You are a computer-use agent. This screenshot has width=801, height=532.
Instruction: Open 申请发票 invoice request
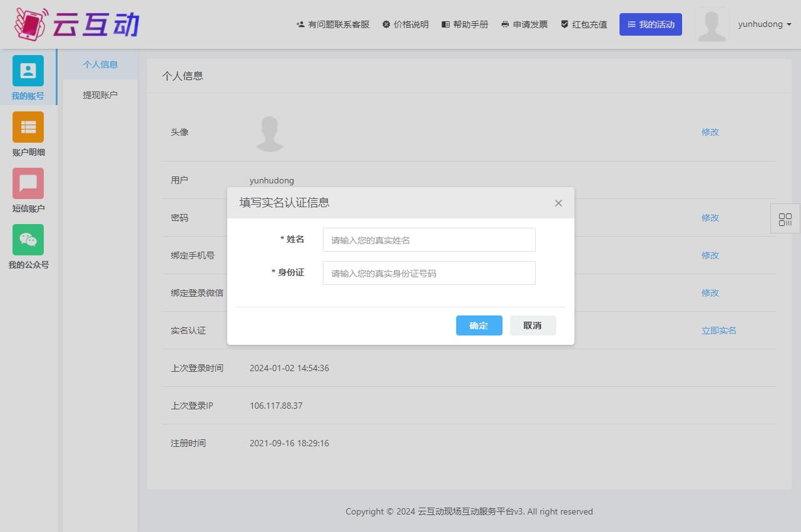(524, 24)
